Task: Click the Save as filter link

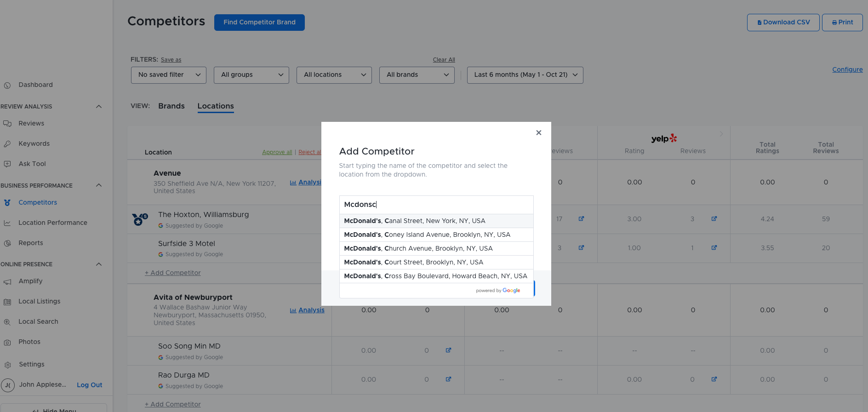Action: (171, 60)
